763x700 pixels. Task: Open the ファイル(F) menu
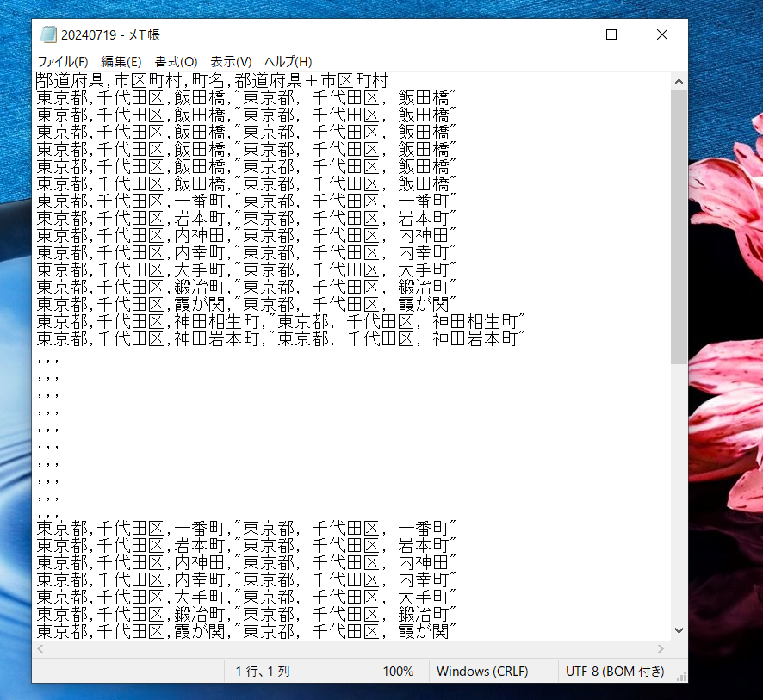click(x=63, y=62)
